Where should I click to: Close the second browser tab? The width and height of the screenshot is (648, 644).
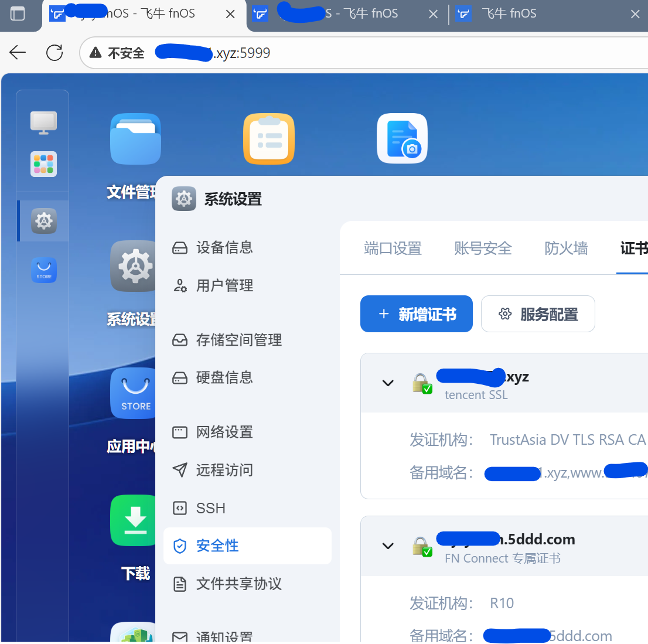click(x=433, y=14)
